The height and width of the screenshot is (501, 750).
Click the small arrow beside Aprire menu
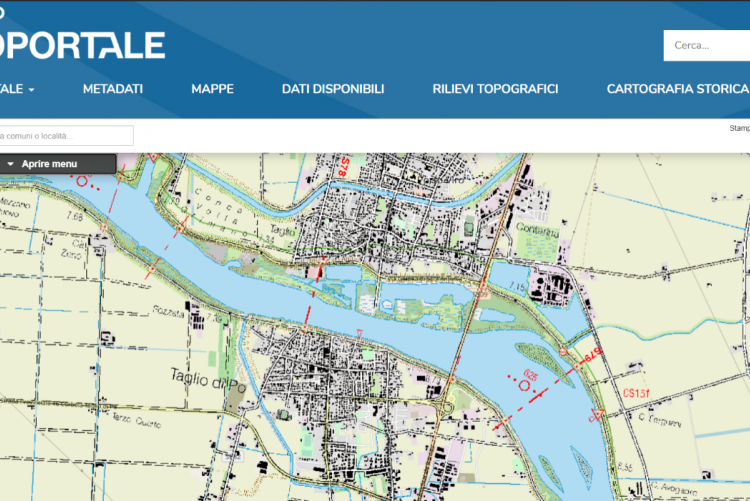[x=10, y=164]
